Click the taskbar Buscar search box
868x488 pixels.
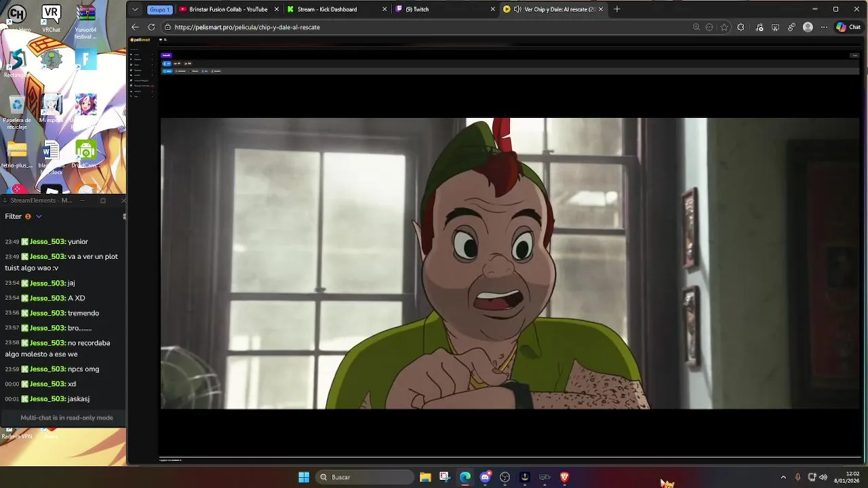click(x=365, y=477)
